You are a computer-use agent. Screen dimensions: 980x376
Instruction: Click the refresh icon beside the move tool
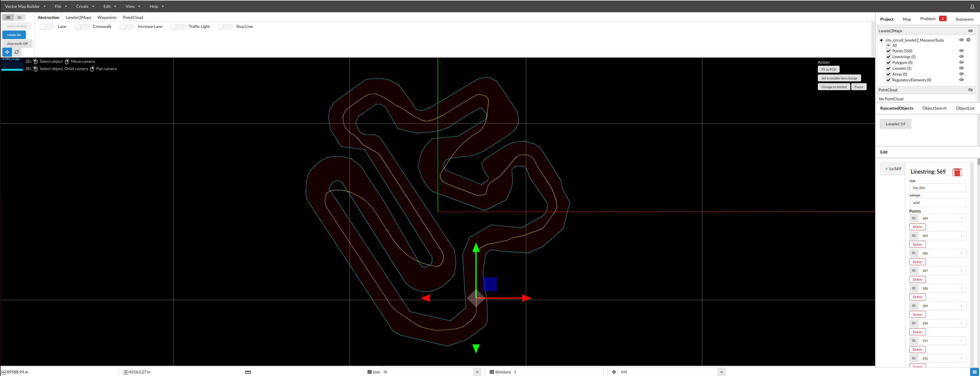pos(16,52)
